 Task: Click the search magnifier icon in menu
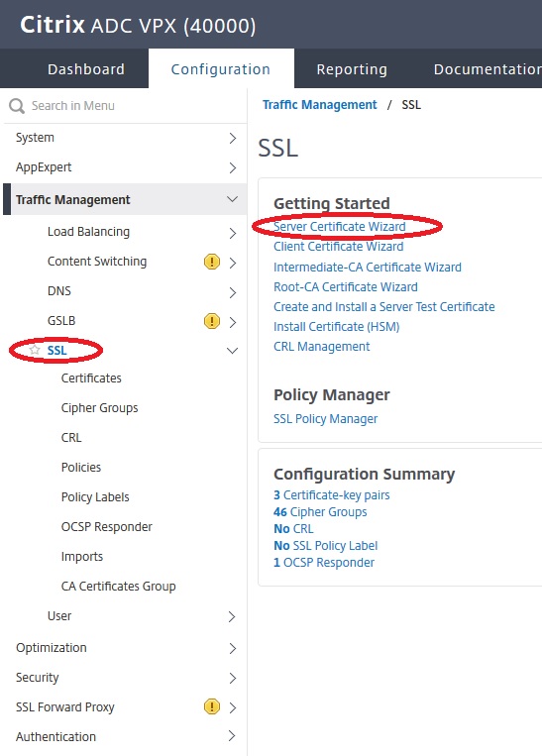coord(17,106)
